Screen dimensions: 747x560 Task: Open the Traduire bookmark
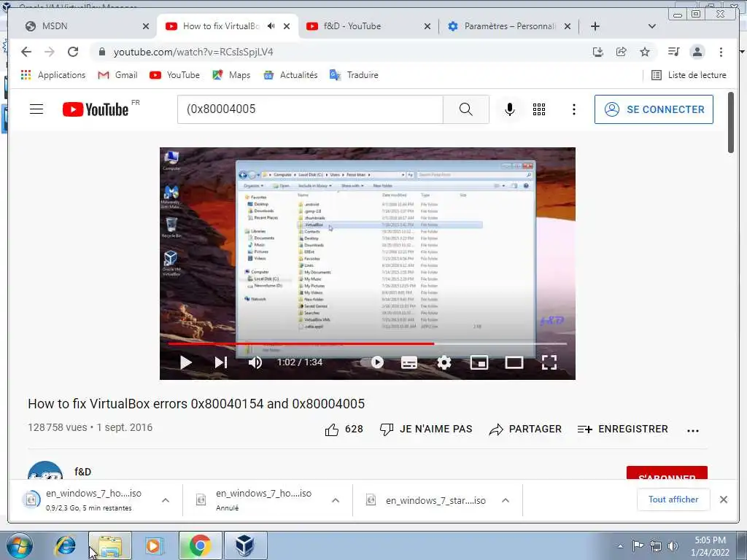(354, 75)
